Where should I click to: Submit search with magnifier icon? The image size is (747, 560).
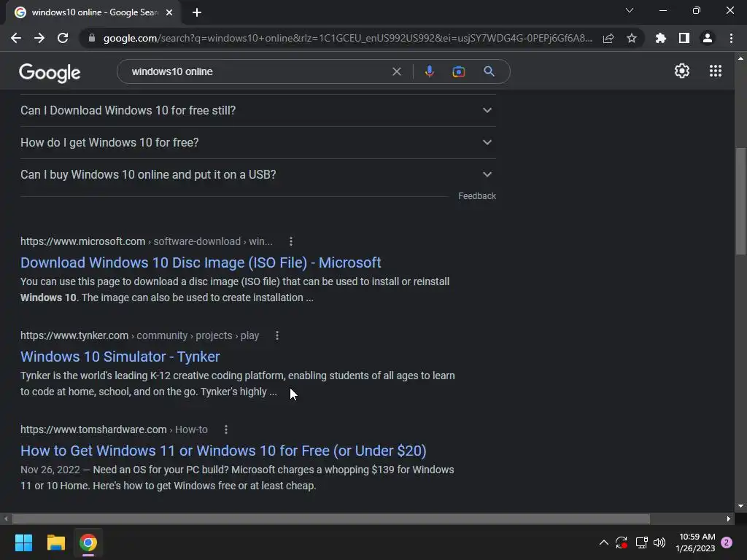pos(489,71)
